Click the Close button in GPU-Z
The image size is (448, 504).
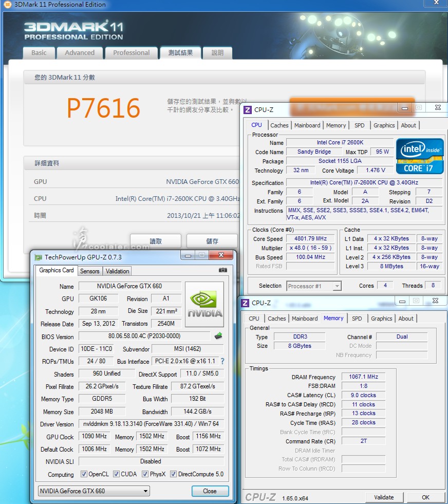[210, 491]
